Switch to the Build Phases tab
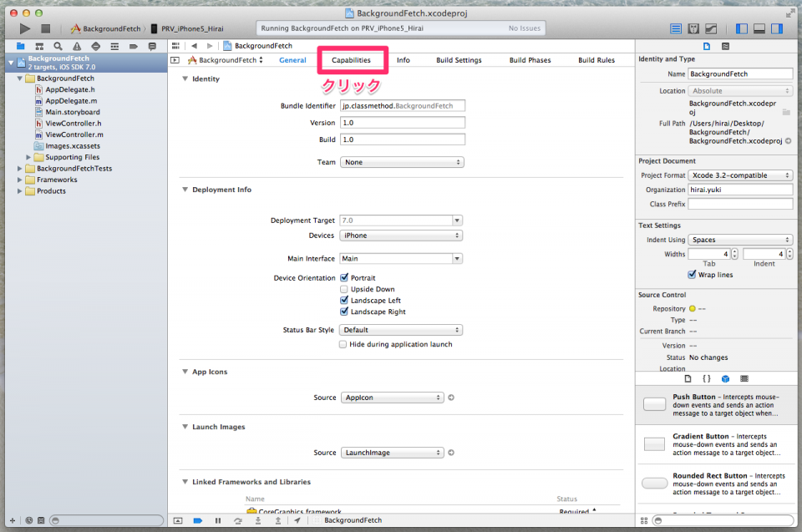802x532 pixels. (x=530, y=60)
